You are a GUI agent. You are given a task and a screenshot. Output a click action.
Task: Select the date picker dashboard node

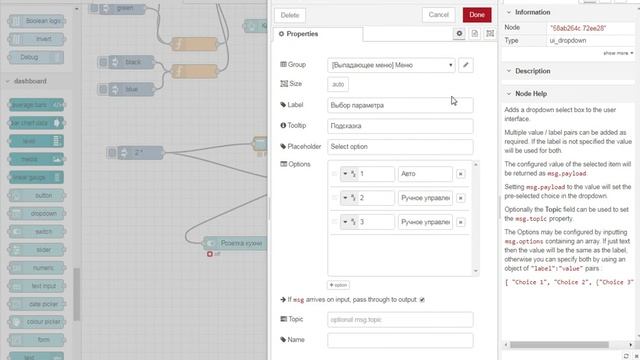(x=37, y=304)
